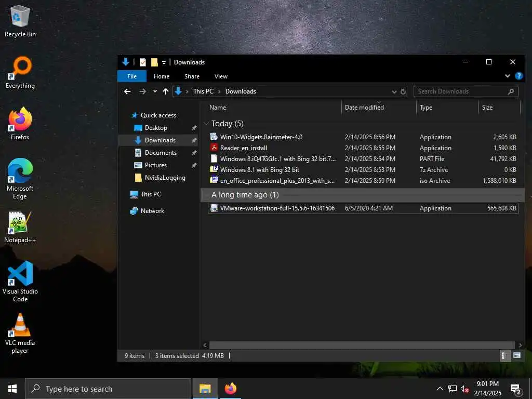Click File Explorer on the taskbar
The width and height of the screenshot is (532, 399).
205,389
